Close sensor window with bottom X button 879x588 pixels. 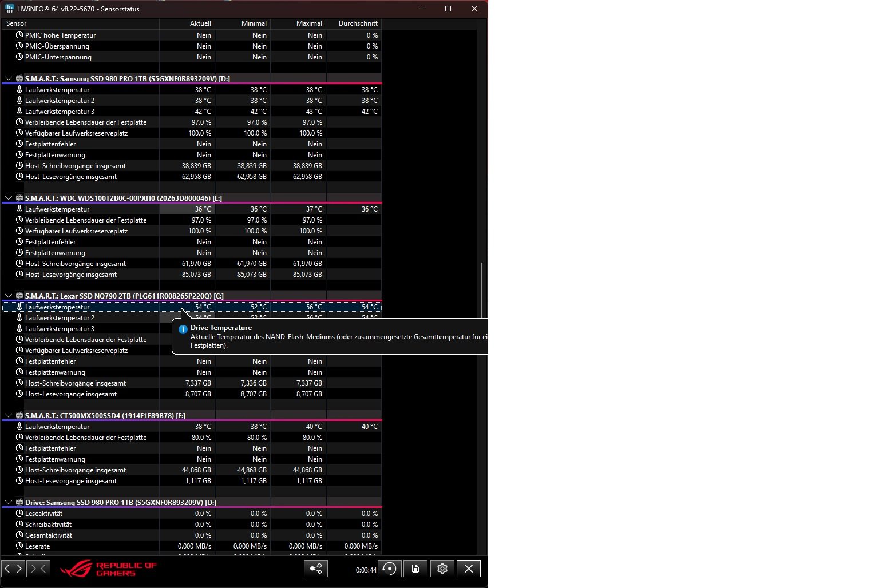pos(469,569)
